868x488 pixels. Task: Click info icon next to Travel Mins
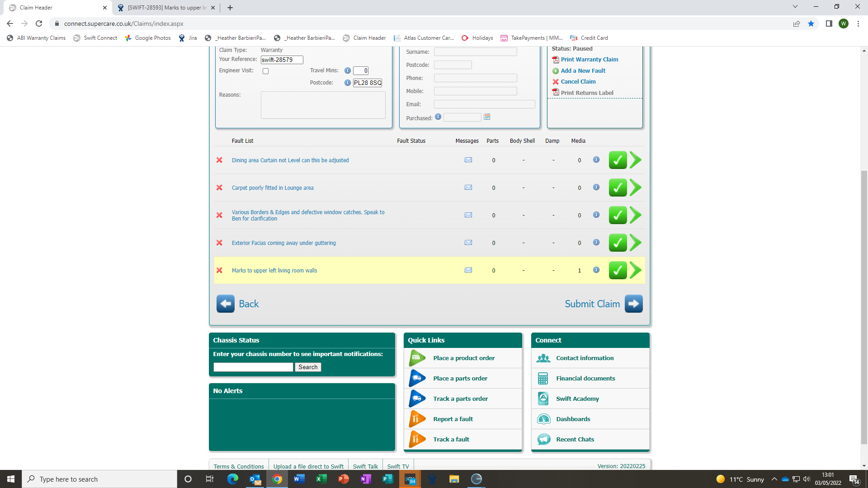pos(348,70)
